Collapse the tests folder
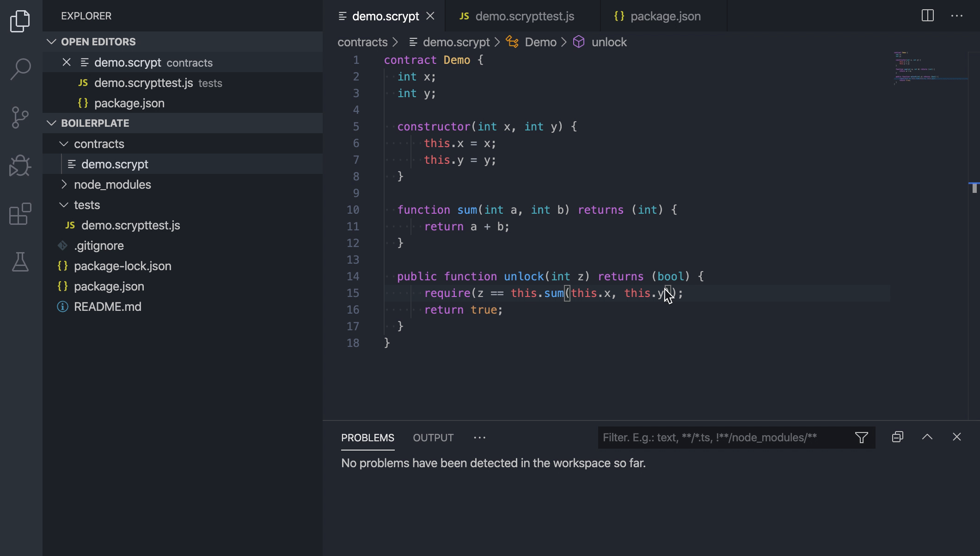Image resolution: width=980 pixels, height=556 pixels. click(x=64, y=205)
